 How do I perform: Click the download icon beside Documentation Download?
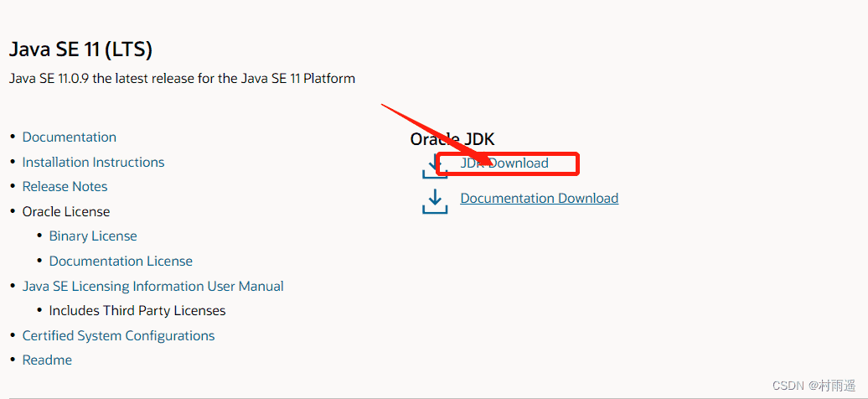tap(434, 200)
